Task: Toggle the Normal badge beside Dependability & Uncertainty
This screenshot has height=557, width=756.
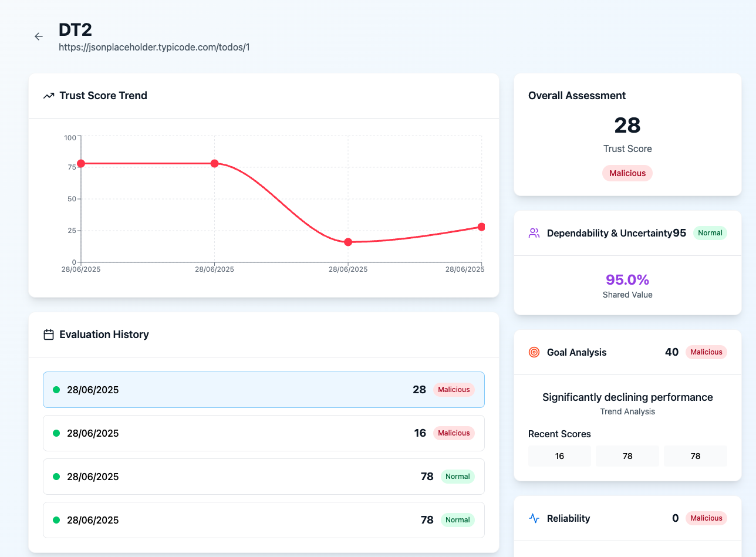Action: 710,233
